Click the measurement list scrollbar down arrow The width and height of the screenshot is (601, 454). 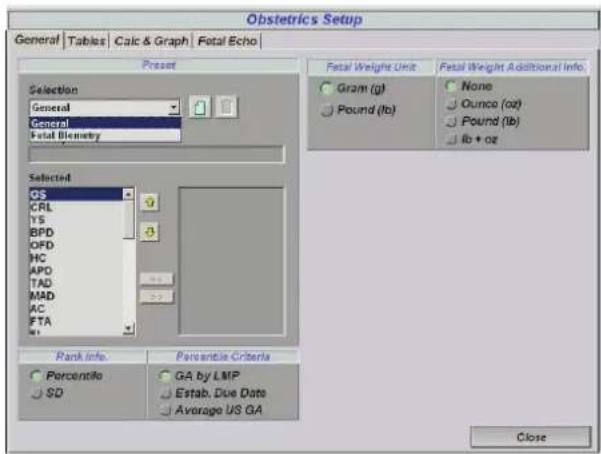[x=128, y=329]
